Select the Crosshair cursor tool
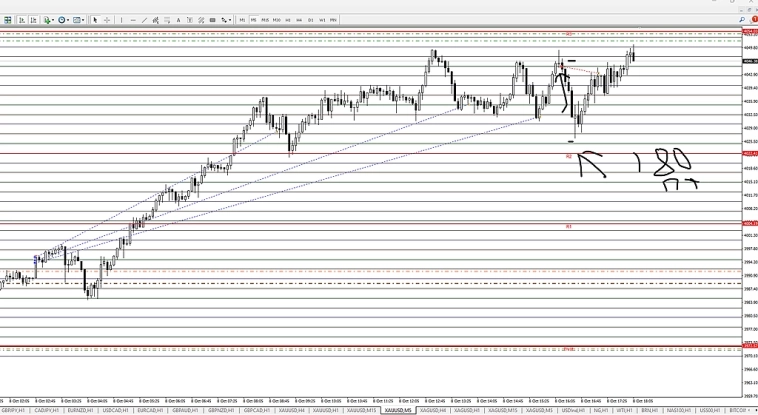This screenshot has height=415, width=758. (x=108, y=20)
